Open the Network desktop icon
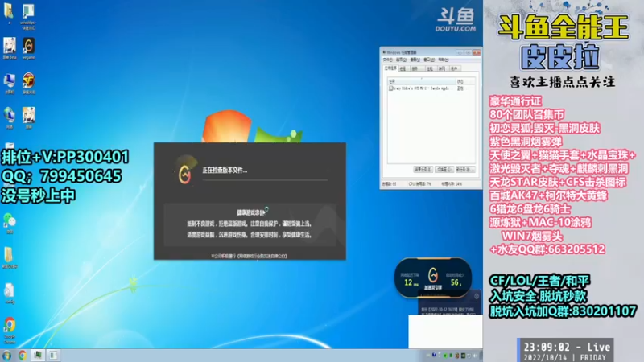The height and width of the screenshot is (362, 644). [x=10, y=118]
